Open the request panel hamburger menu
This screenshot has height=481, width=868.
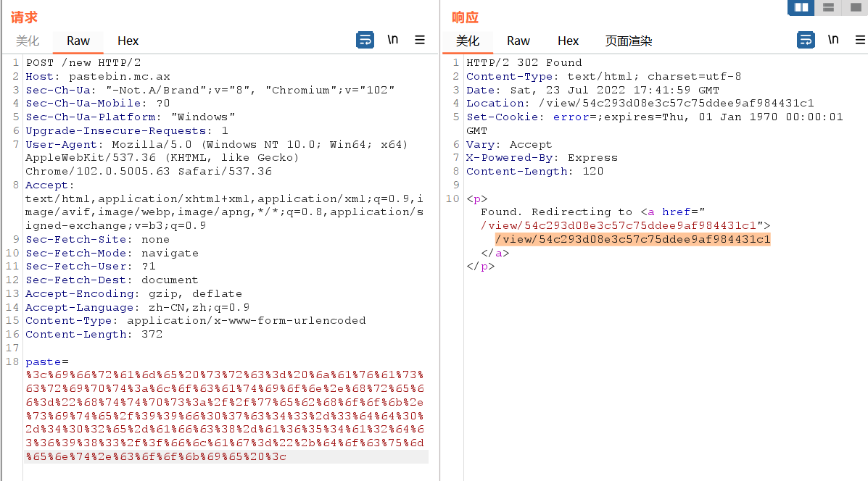point(420,40)
